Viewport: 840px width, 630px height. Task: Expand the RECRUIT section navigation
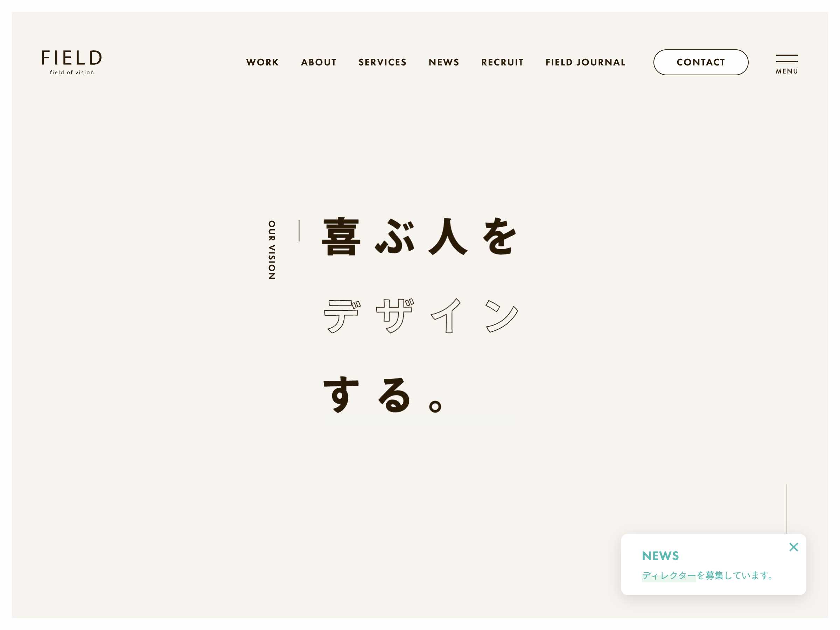501,62
